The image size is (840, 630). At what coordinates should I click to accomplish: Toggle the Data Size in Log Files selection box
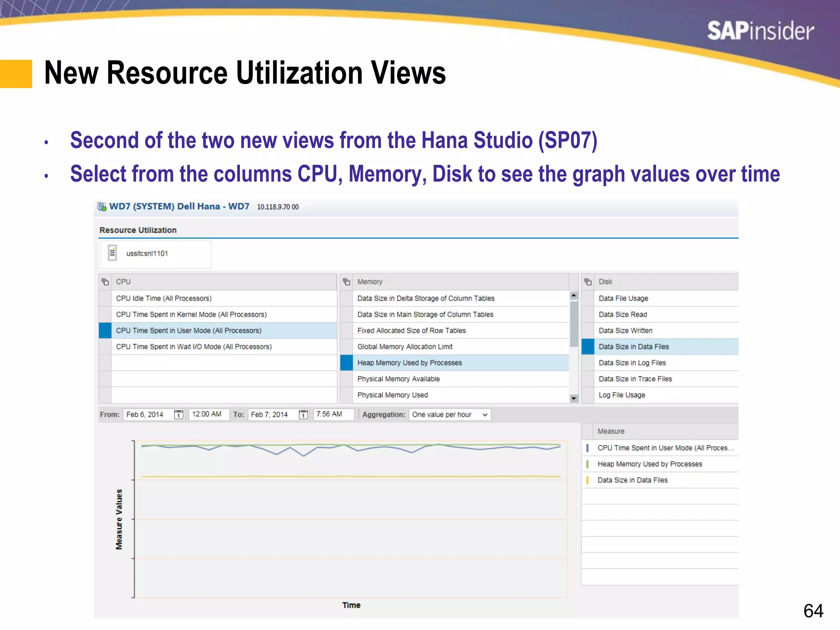click(588, 363)
